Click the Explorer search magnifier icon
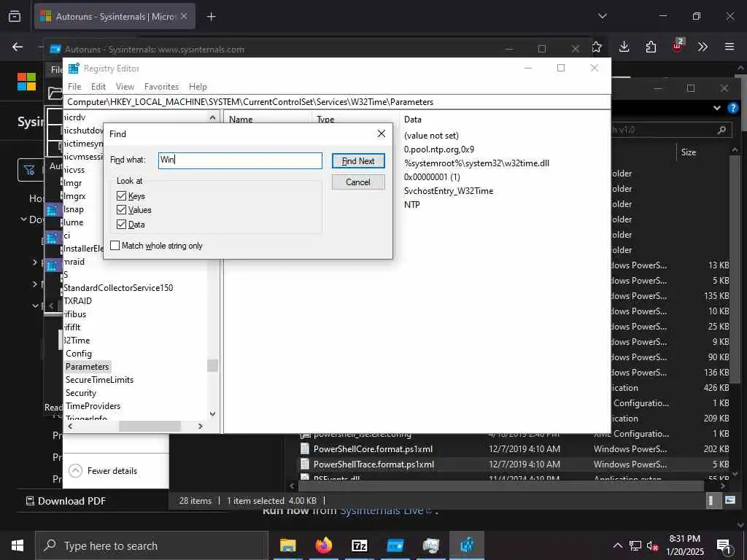This screenshot has width=747, height=560. 721,130
